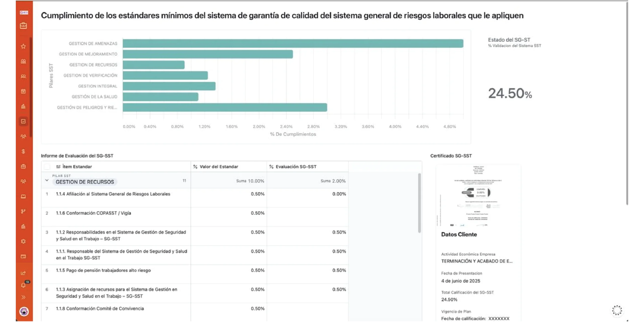
Task: Select the active checkmark-box sidebar icon
Action: (x=23, y=121)
